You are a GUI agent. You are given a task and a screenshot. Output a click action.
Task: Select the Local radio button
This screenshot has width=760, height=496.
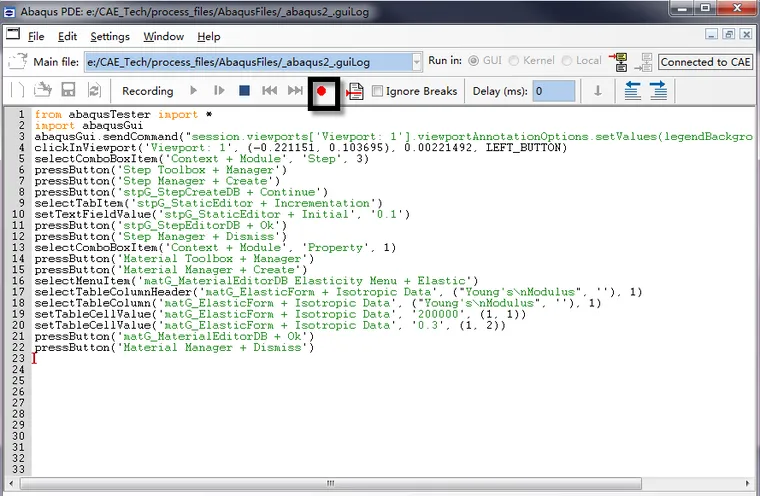[x=567, y=61]
